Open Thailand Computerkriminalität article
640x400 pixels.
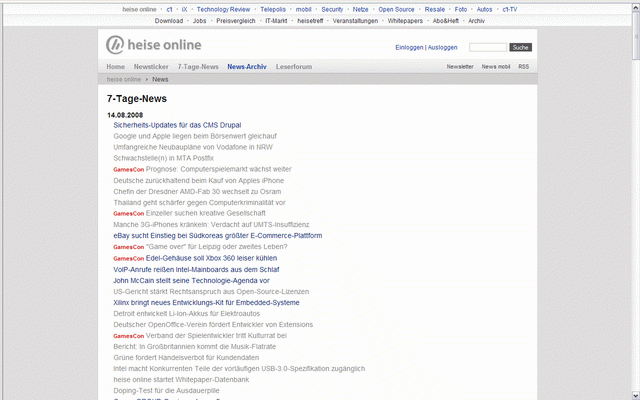[200, 202]
